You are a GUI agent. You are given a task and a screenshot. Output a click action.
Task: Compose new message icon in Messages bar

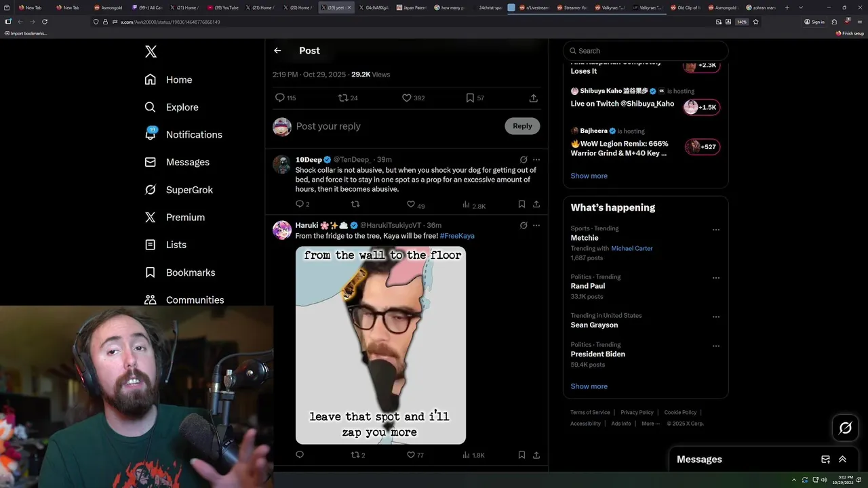click(x=825, y=459)
